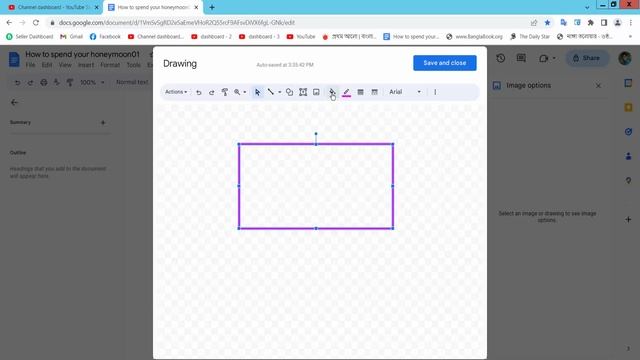Click the document title How to spend your honeymoon01

82,54
